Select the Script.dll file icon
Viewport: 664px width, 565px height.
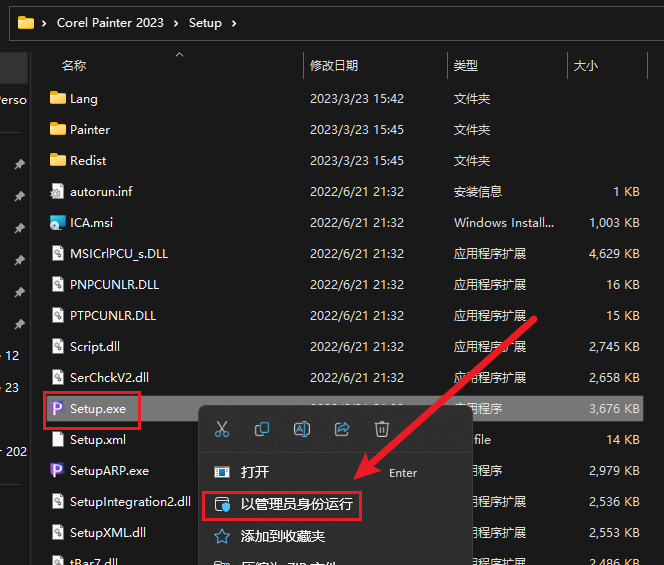[x=58, y=346]
